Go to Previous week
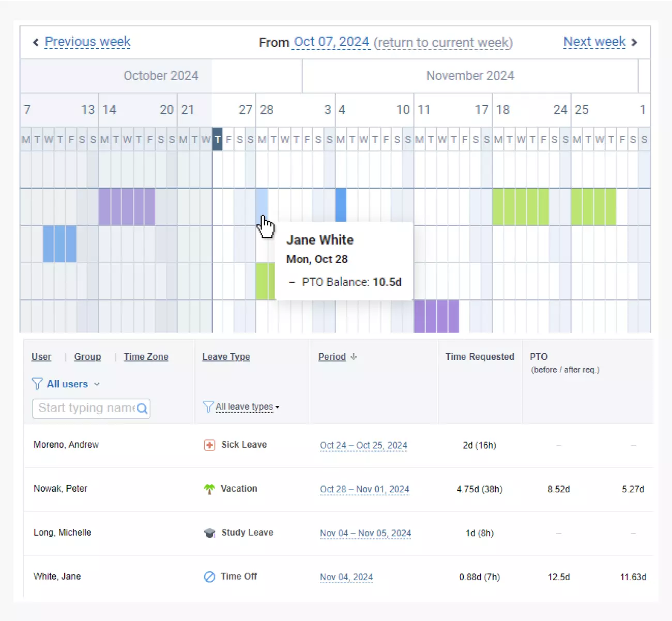Image resolution: width=672 pixels, height=621 pixels. click(87, 42)
